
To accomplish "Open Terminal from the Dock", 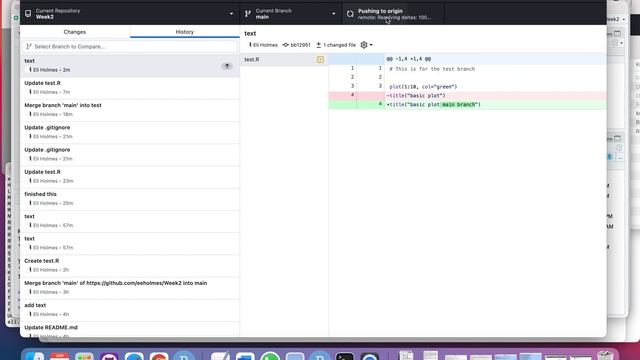I will pyautogui.click(x=345, y=357).
